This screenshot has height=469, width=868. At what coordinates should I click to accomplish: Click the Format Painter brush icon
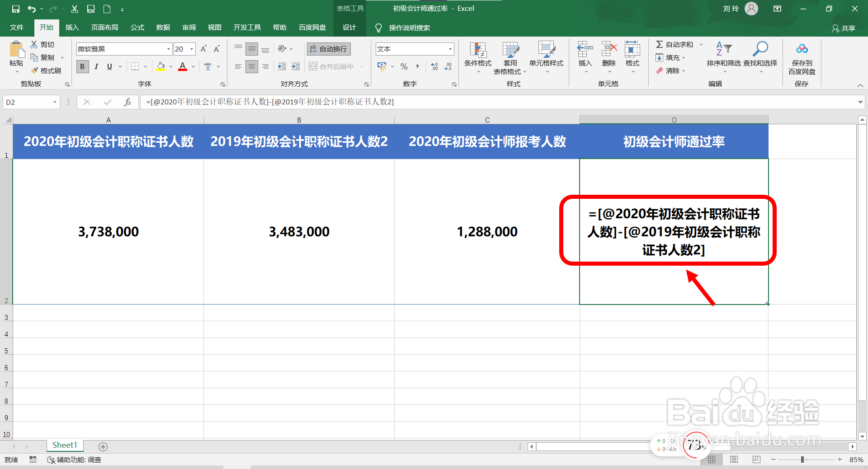34,70
